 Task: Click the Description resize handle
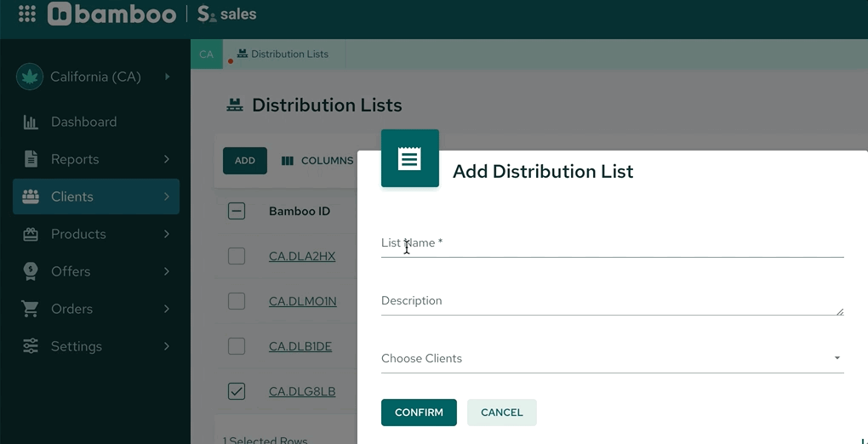click(x=840, y=311)
